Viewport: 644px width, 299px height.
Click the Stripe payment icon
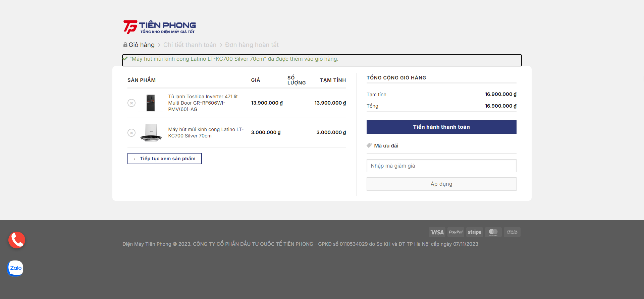[474, 232]
